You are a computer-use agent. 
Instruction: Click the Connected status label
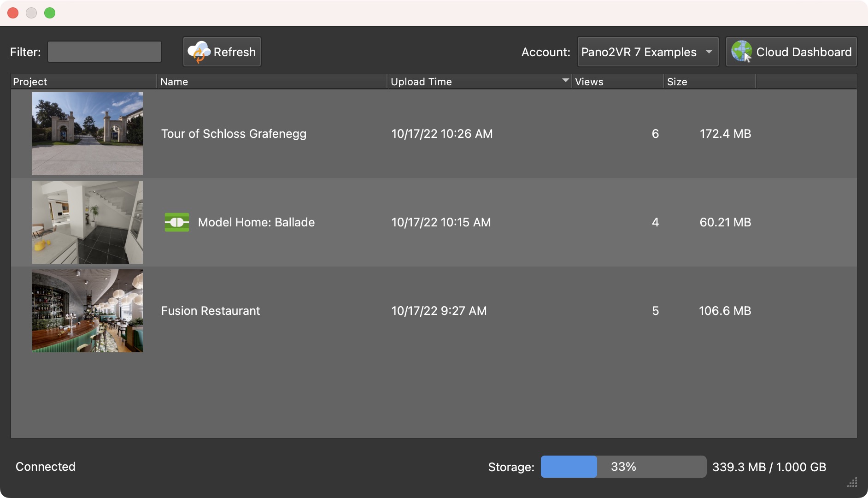(x=45, y=466)
